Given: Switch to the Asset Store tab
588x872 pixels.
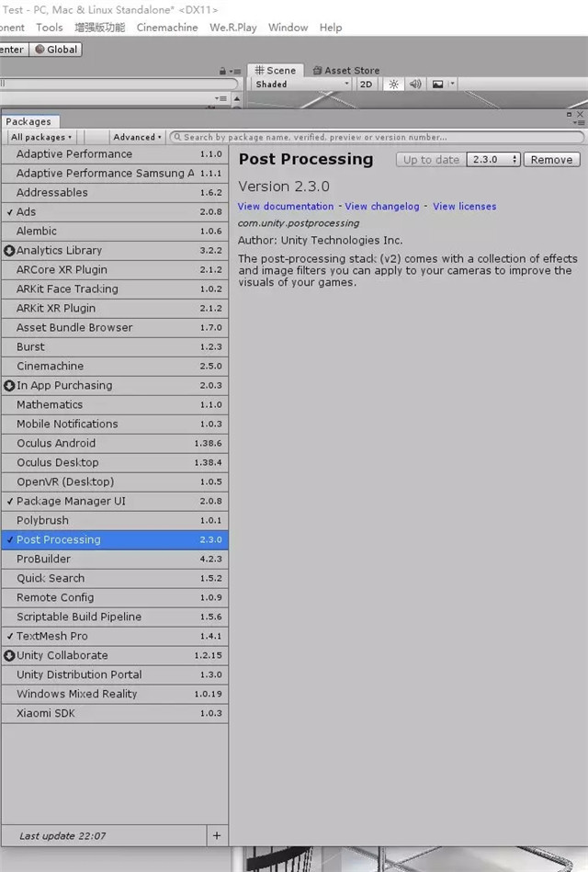Looking at the screenshot, I should [346, 70].
